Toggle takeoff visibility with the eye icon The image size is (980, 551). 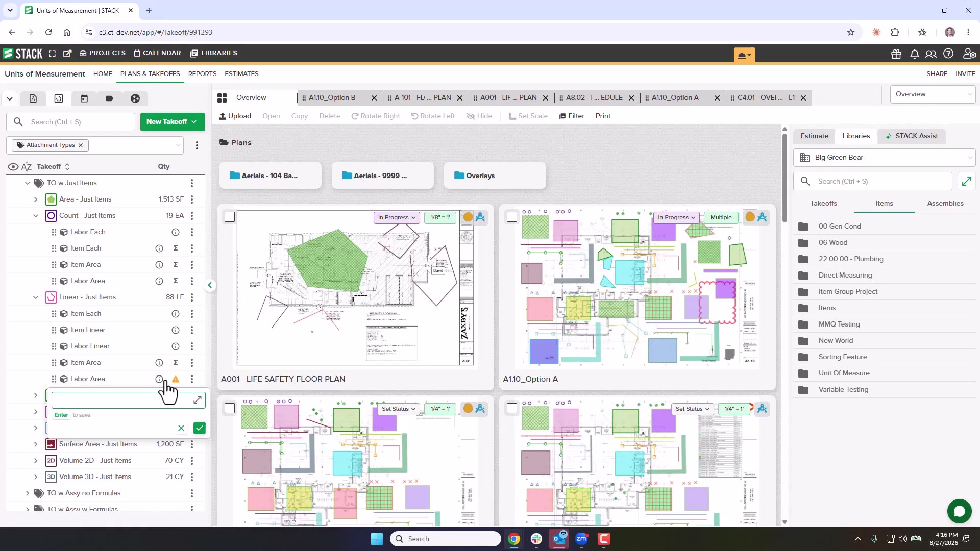[13, 167]
